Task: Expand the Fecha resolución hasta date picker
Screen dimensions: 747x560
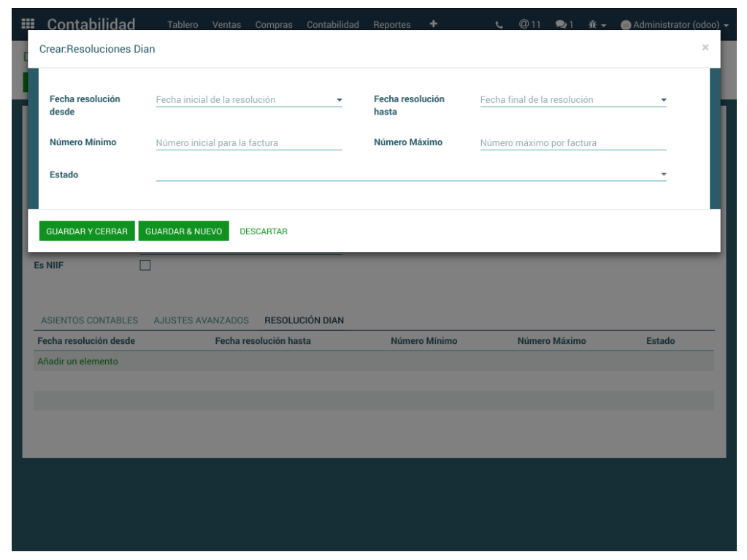Action: [663, 100]
